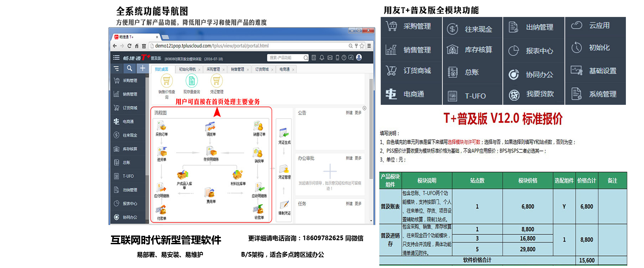Click 新建 in the 办公审批 panel
This screenshot has width=644, height=268.
(x=349, y=158)
